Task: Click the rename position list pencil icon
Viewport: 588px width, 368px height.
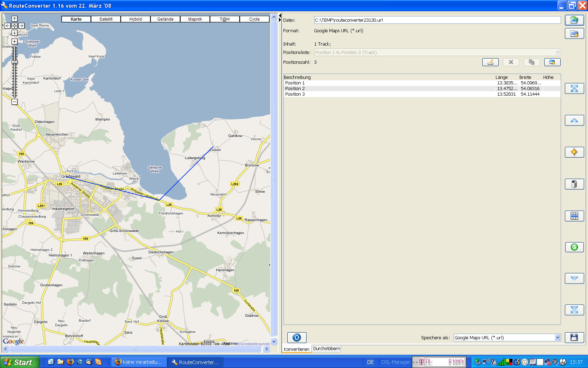Action: pyautogui.click(x=490, y=62)
